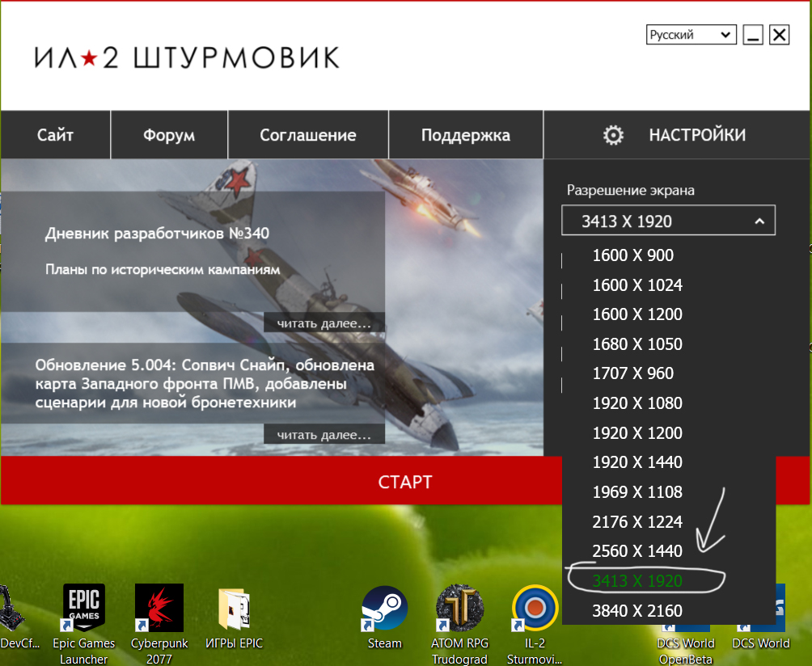Launch Steam desktop shortcut
The width and height of the screenshot is (812, 666).
tap(384, 618)
